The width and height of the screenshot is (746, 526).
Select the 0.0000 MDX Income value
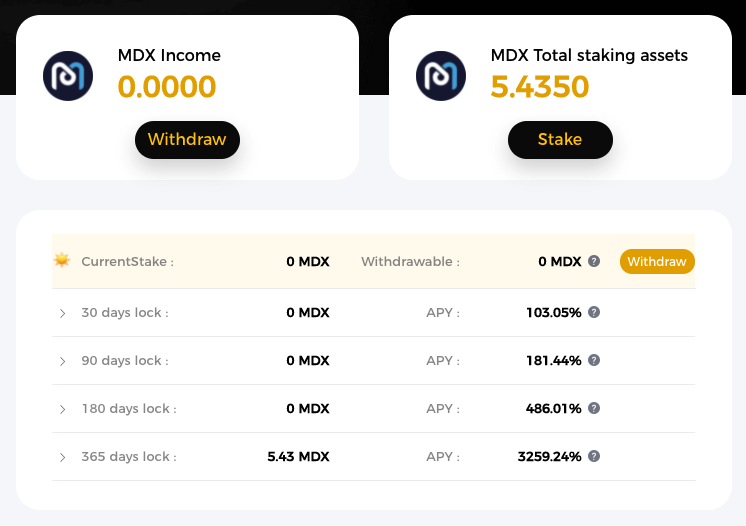(x=167, y=87)
